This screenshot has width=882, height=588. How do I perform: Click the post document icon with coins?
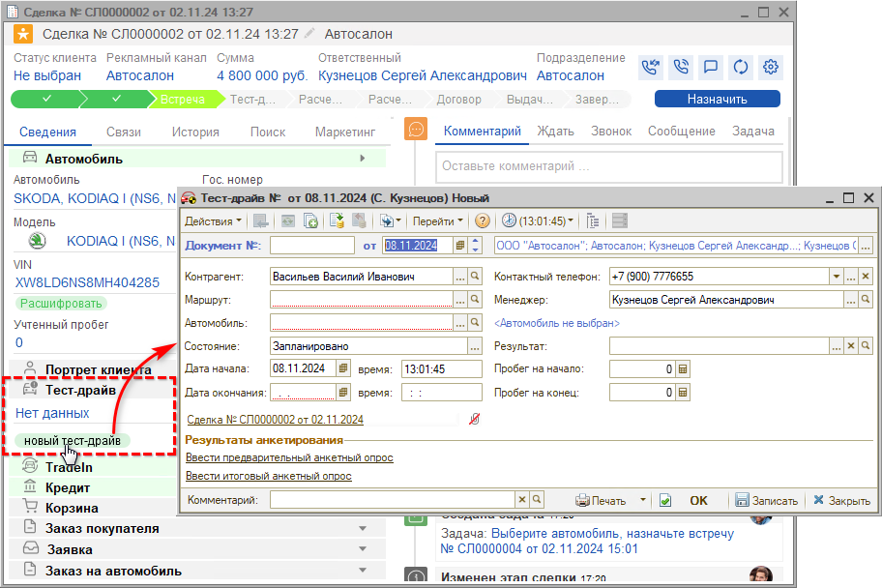(x=337, y=220)
